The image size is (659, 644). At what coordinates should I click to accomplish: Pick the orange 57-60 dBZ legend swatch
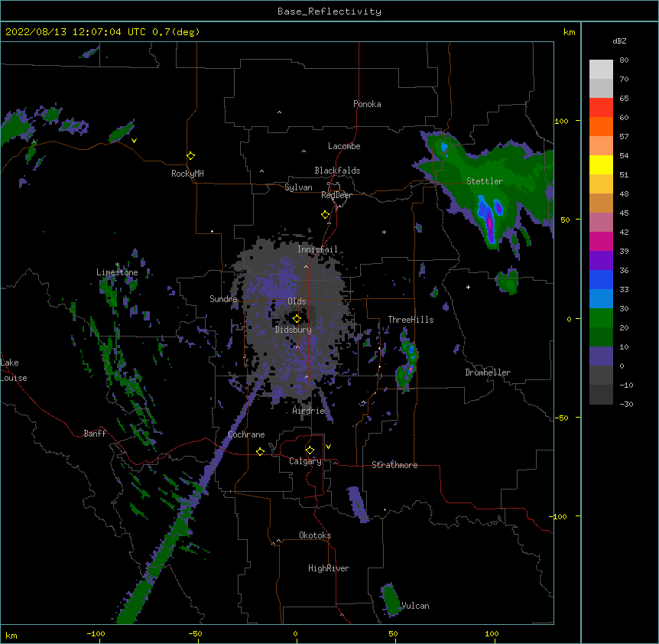point(601,126)
